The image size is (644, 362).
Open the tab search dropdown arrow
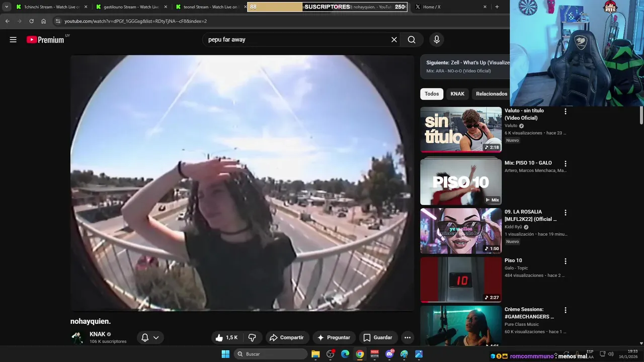tap(7, 7)
